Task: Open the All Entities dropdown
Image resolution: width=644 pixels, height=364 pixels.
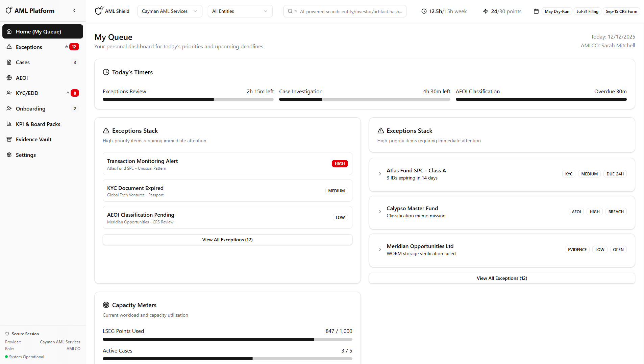Action: click(x=240, y=11)
